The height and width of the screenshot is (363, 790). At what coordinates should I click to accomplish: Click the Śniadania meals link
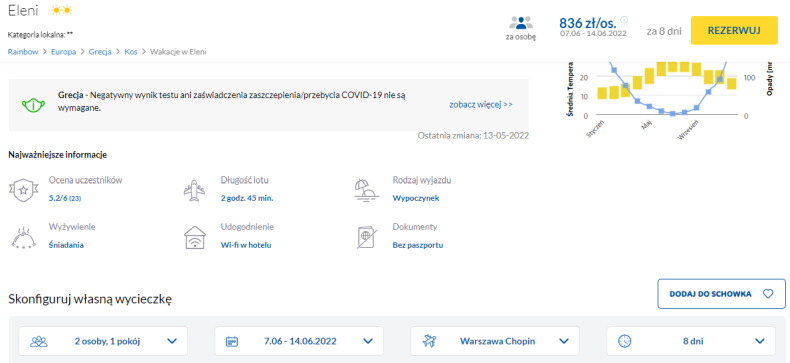66,246
